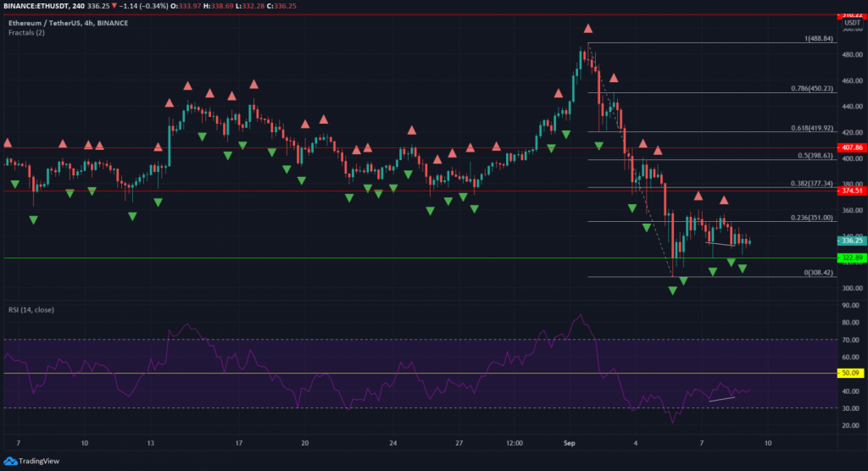The height and width of the screenshot is (471, 868).
Task: Click the Fibonacci level label 0.5(398.63)
Action: pos(815,156)
